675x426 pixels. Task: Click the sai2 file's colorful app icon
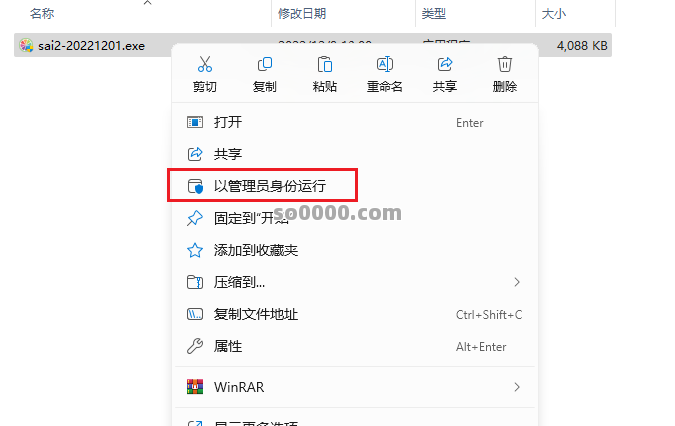point(26,45)
